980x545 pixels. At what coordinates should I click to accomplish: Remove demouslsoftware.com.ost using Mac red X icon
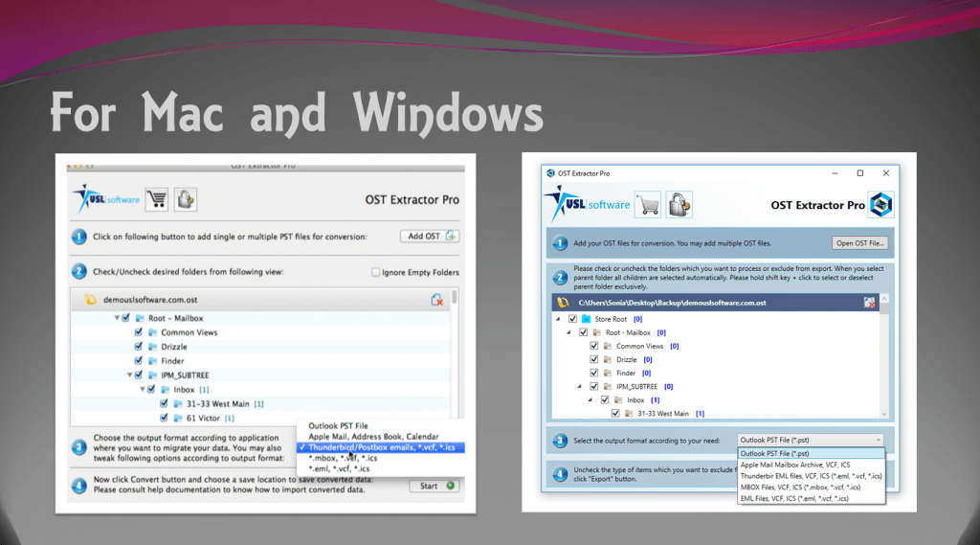[x=437, y=300]
